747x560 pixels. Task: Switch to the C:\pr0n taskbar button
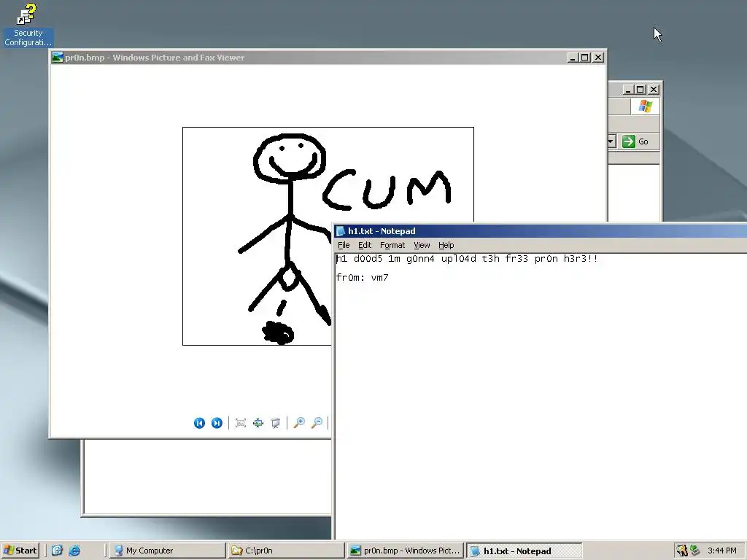285,551
